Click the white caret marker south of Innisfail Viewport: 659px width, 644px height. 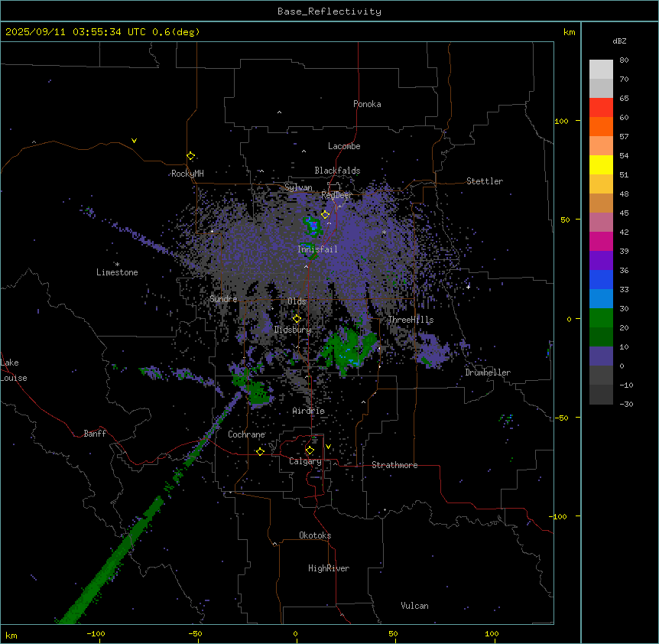tap(306, 267)
